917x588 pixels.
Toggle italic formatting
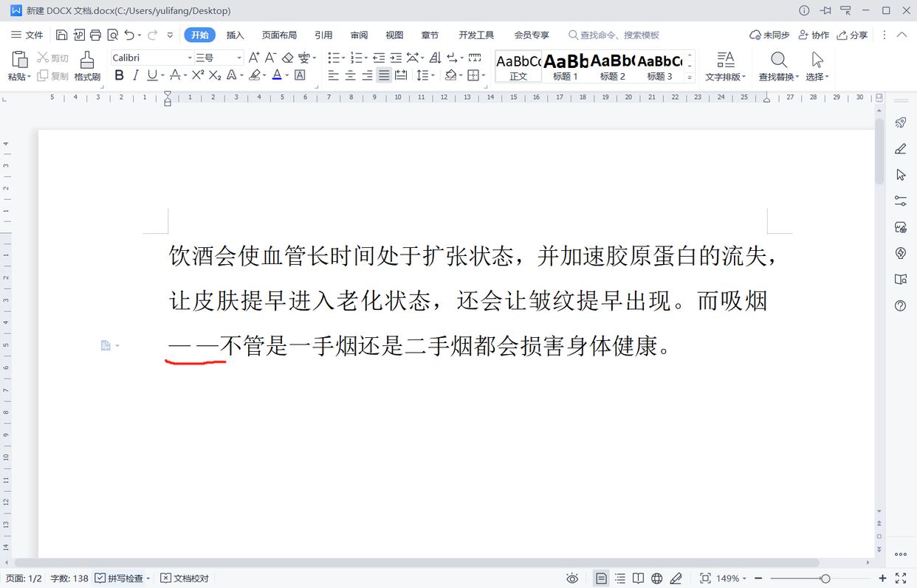click(x=136, y=75)
